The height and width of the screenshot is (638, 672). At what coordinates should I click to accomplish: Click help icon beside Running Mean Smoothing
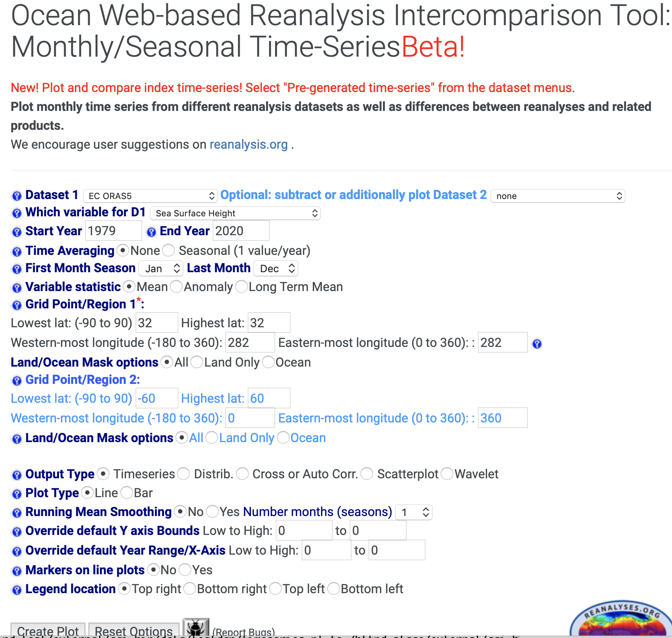click(x=17, y=513)
